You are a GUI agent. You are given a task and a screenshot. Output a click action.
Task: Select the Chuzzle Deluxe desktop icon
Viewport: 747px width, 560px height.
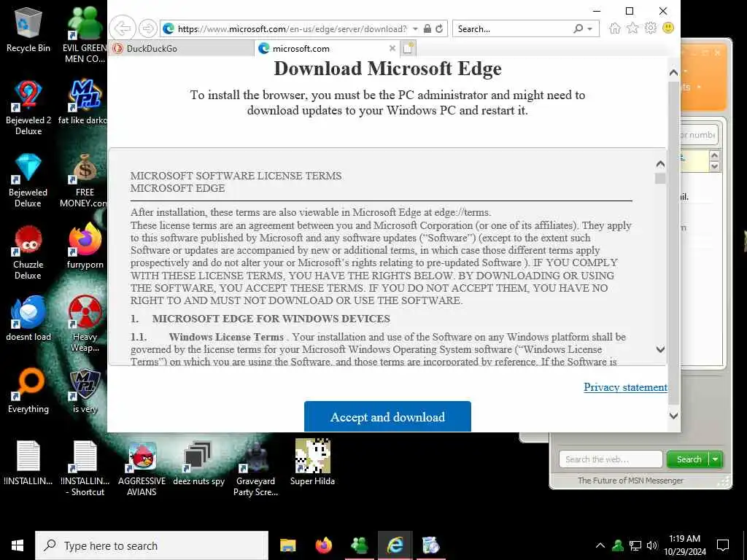pyautogui.click(x=28, y=252)
